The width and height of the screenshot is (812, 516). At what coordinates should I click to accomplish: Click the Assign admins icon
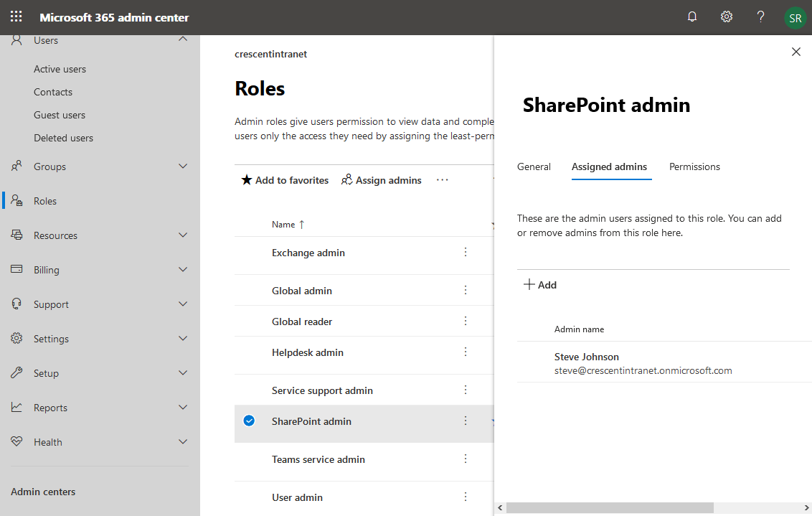coord(347,180)
